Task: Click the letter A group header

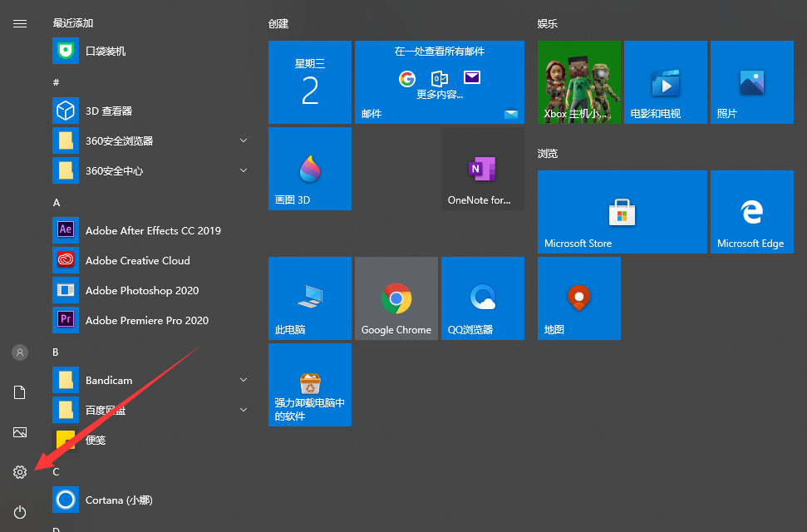Action: click(57, 202)
